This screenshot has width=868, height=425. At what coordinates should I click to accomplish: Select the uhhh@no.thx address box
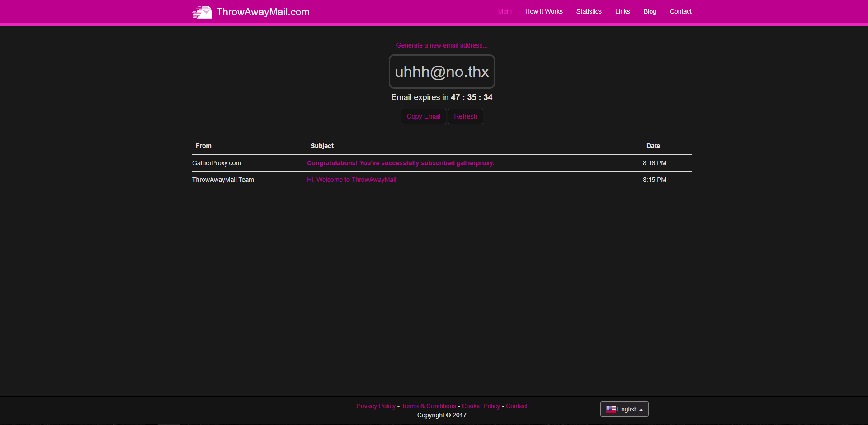442,72
